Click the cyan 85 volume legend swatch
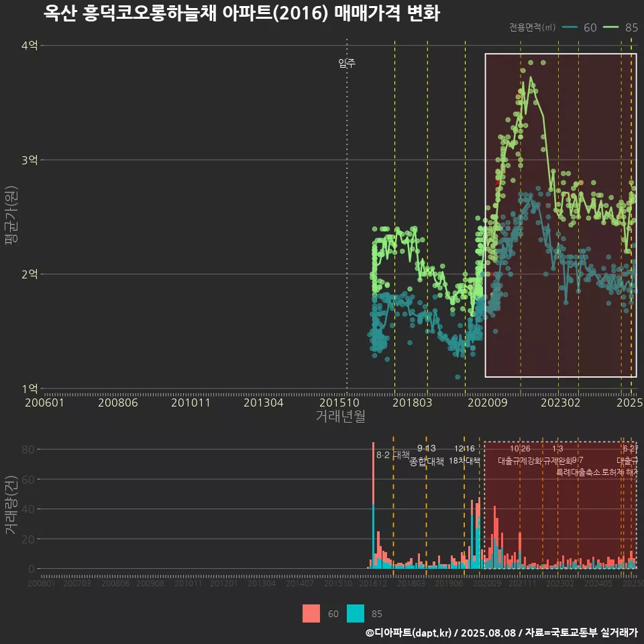This screenshot has width=644, height=644. point(356,614)
